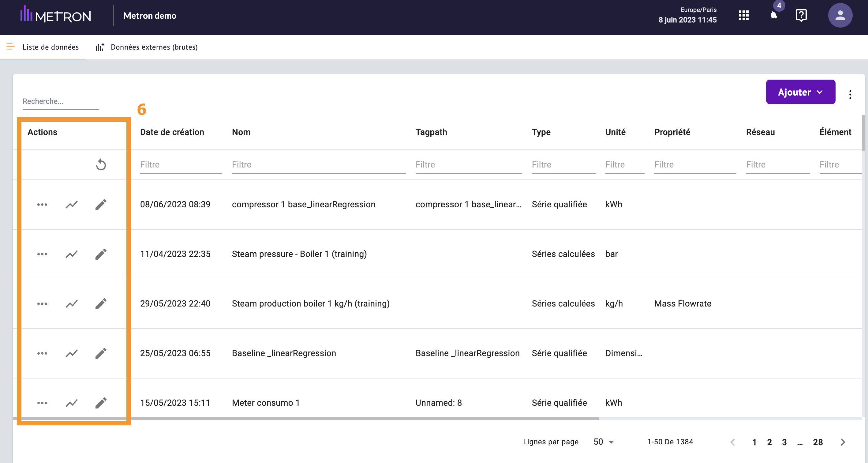Screen dimensions: 868x463
Task: Sort by Propriété column header
Action: point(672,132)
